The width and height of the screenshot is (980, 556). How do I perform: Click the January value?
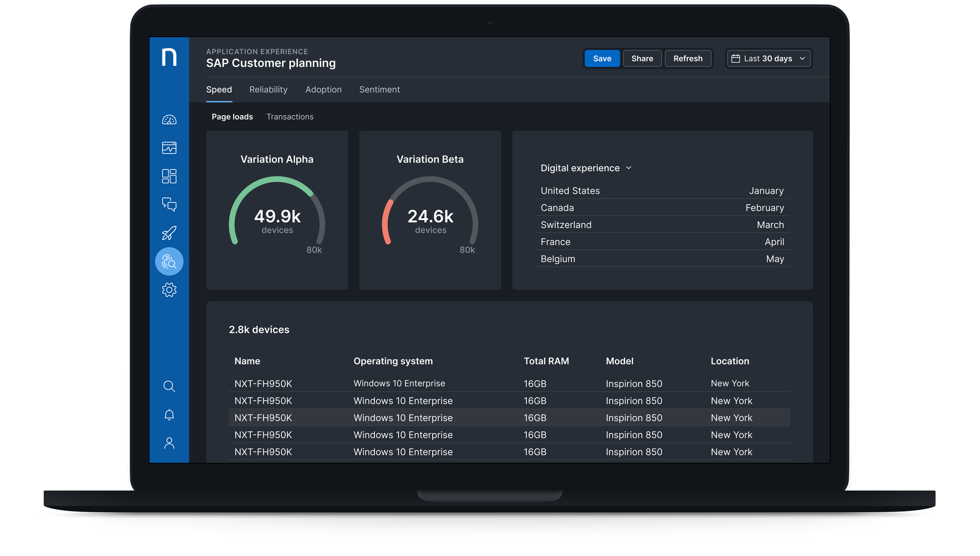point(766,190)
